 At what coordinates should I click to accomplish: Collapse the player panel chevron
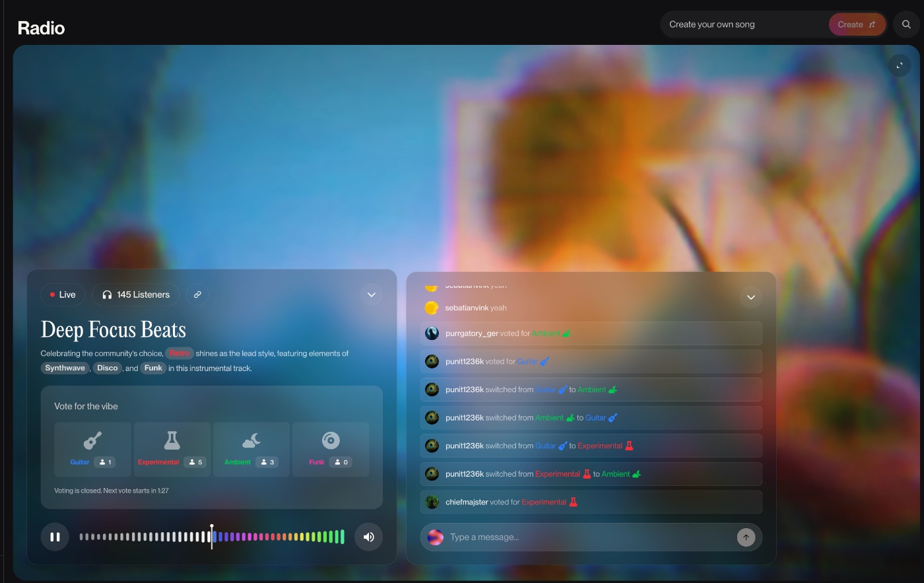click(372, 295)
